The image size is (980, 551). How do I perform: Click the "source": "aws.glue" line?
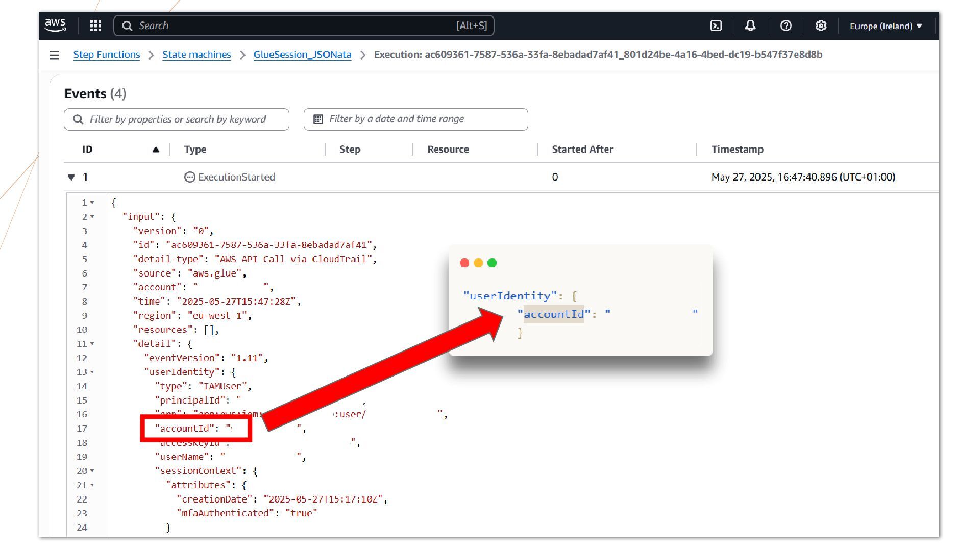click(x=190, y=273)
